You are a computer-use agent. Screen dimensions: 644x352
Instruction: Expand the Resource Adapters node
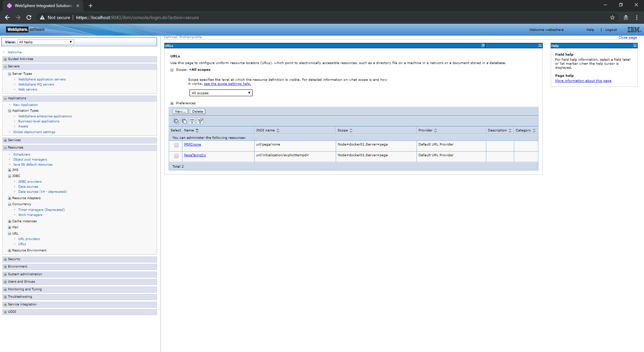click(x=9, y=198)
